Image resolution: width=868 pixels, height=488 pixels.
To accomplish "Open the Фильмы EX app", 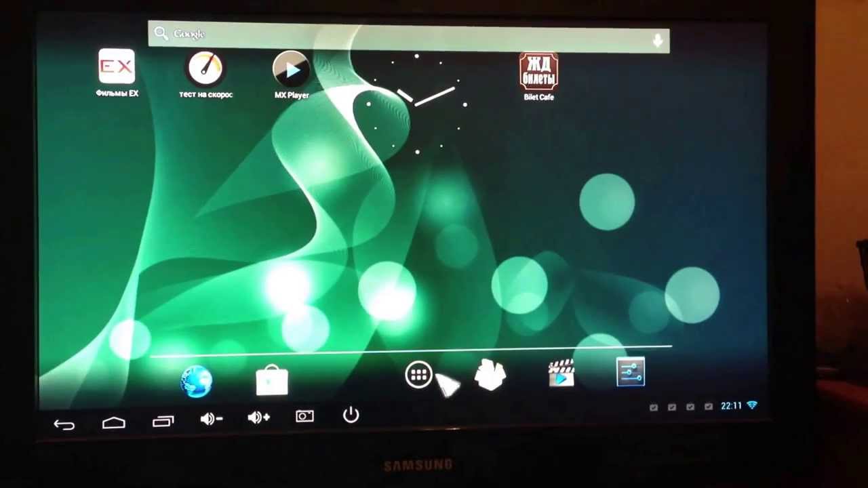I will pos(117,73).
